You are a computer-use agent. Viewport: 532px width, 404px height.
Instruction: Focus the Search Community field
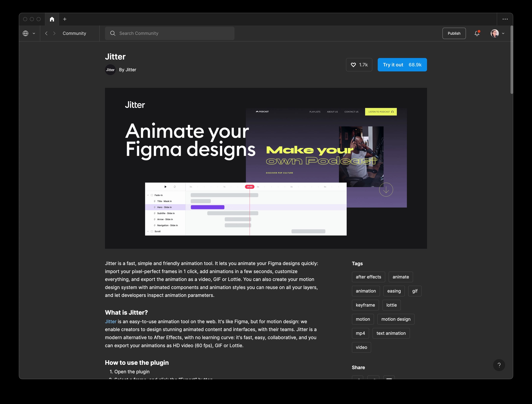[170, 33]
